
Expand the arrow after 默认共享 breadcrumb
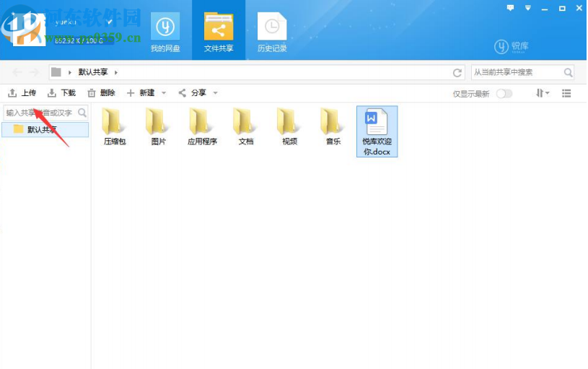point(116,72)
